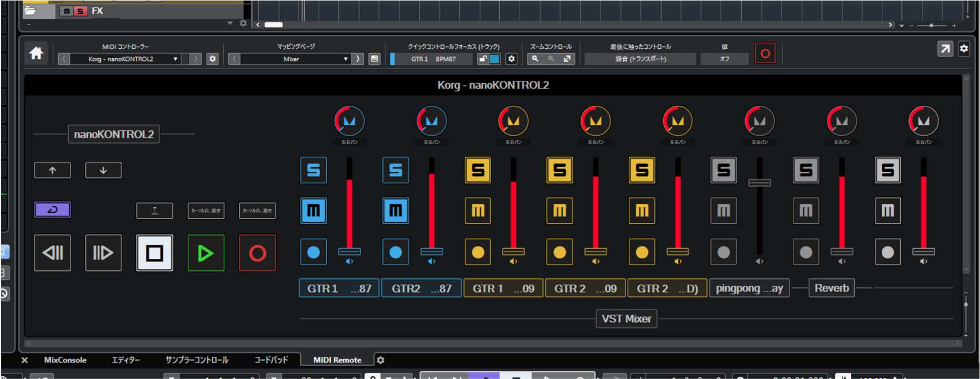Open lower zone tab settings gear
Image resolution: width=980 pixels, height=379 pixels.
tap(381, 360)
